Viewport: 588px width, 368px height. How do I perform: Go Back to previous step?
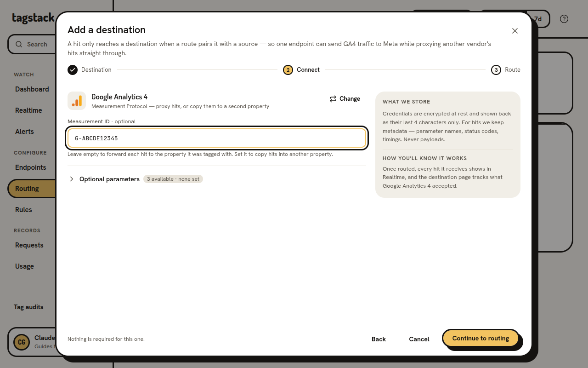(379, 339)
